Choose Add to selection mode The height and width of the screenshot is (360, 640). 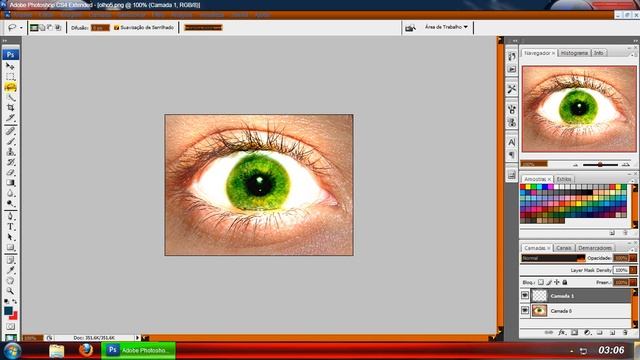(x=42, y=28)
